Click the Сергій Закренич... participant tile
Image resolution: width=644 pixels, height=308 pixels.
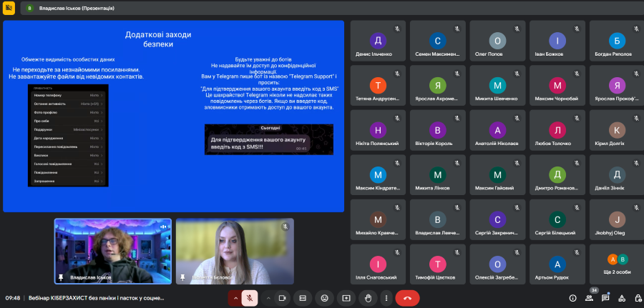[x=497, y=219]
